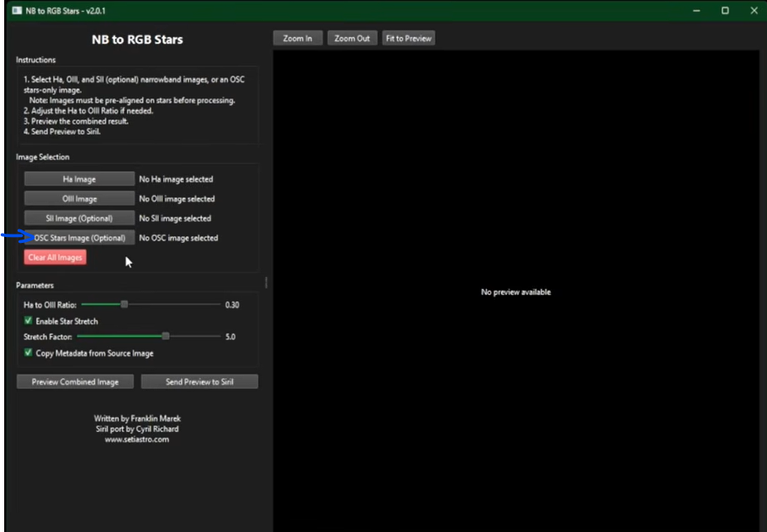767x532 pixels.
Task: Click 'No OIII image selected' label
Action: [x=177, y=199]
